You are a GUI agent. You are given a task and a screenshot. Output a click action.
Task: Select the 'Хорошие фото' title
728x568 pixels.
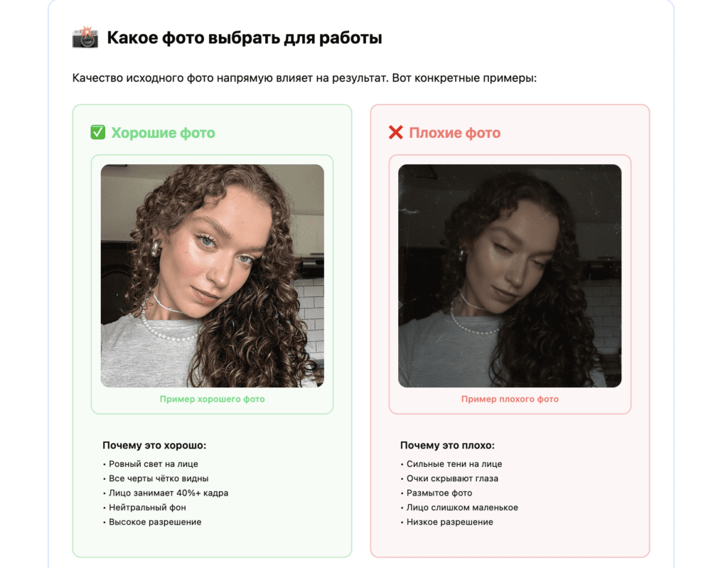click(x=163, y=133)
